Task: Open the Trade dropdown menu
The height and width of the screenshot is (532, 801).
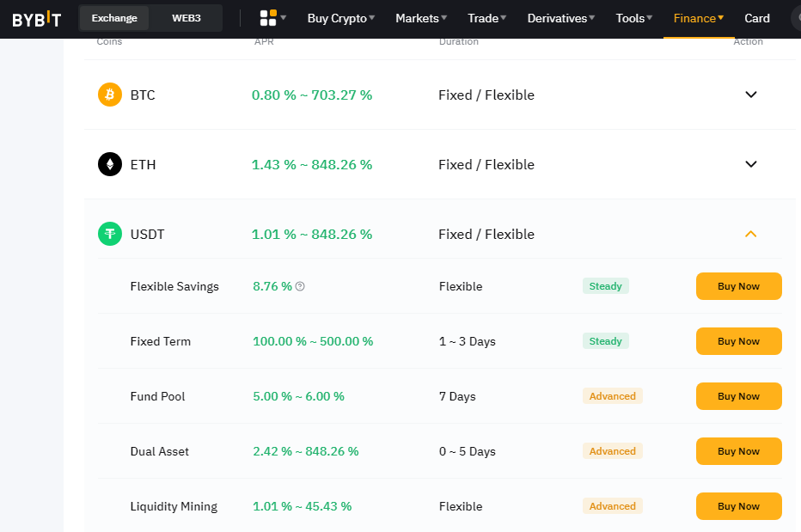Action: pyautogui.click(x=486, y=18)
